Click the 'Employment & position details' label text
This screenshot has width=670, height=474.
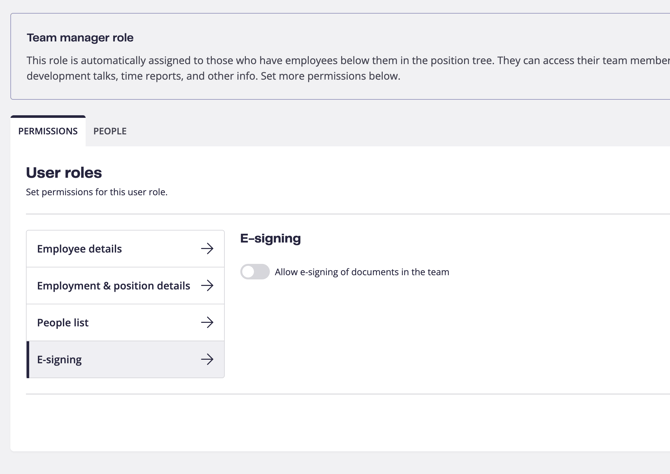tap(113, 286)
